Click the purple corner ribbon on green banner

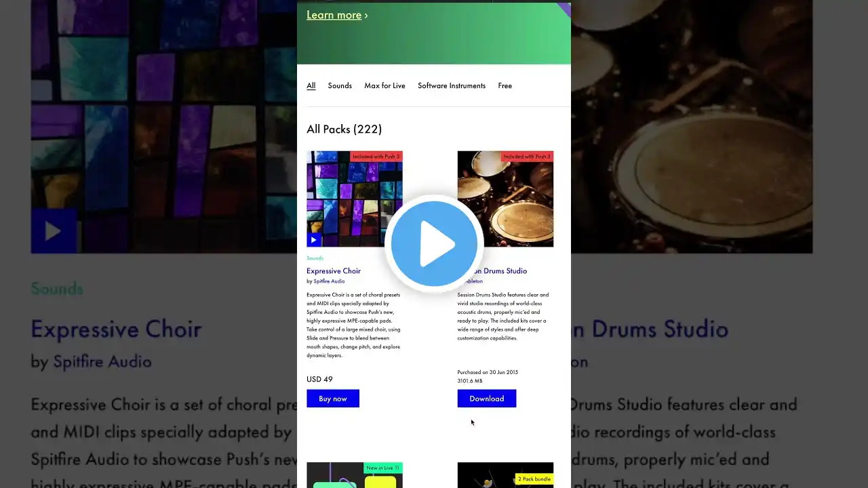[x=566, y=7]
